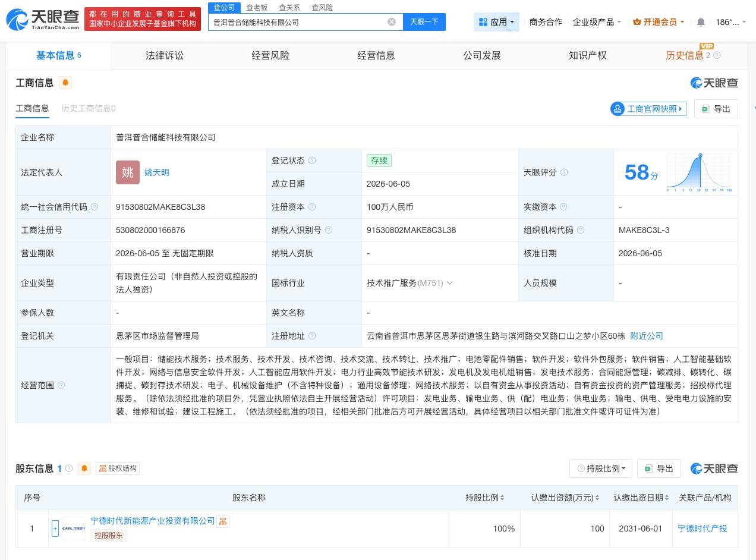Image resolution: width=756 pixels, height=560 pixels.
Task: Expand shareholder row with plus icon
Action: pyautogui.click(x=55, y=528)
